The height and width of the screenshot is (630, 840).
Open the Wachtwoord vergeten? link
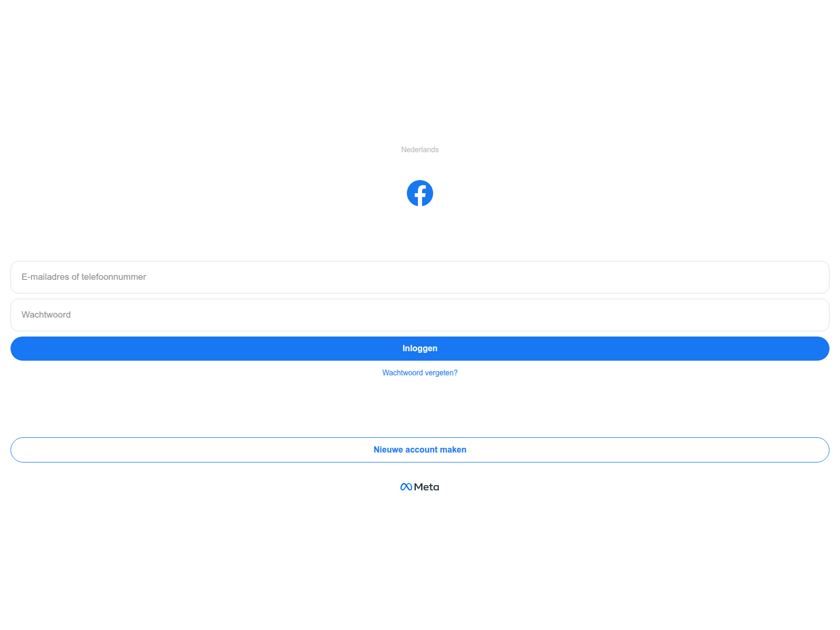click(x=420, y=373)
